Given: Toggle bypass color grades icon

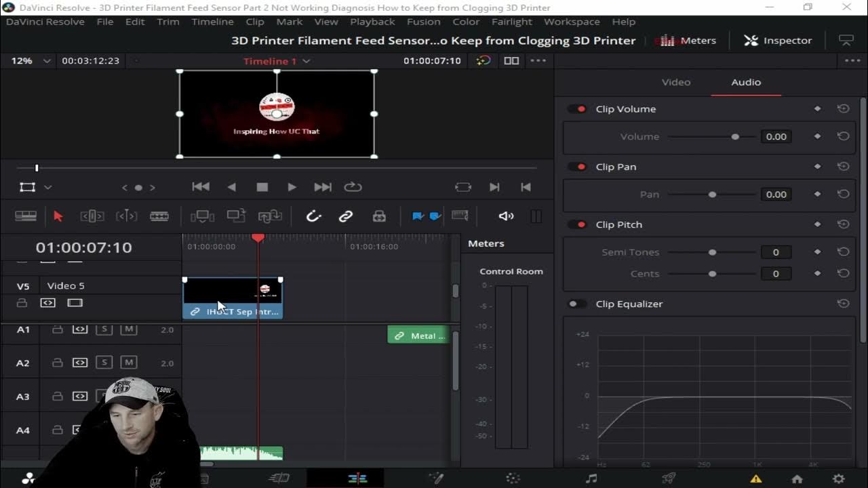Looking at the screenshot, I should pyautogui.click(x=483, y=60).
